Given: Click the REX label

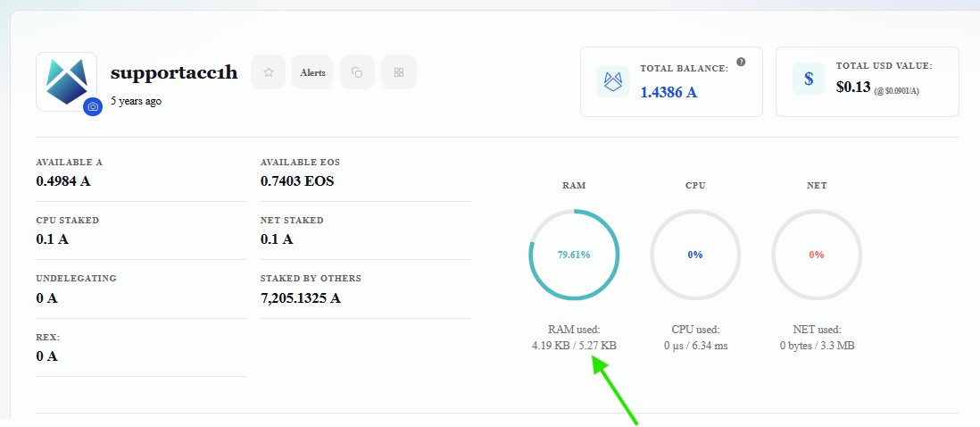Looking at the screenshot, I should [48, 337].
